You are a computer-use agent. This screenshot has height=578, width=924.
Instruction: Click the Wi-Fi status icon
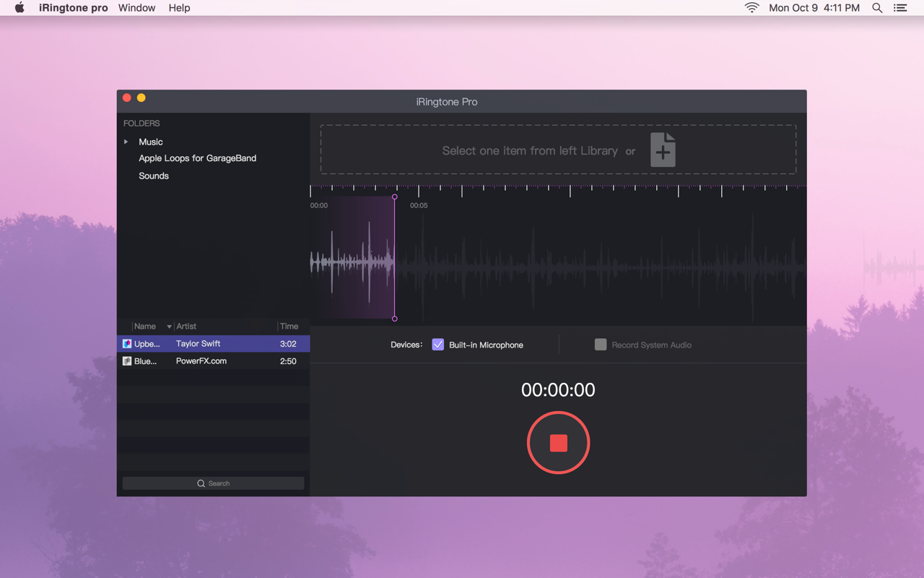point(751,8)
